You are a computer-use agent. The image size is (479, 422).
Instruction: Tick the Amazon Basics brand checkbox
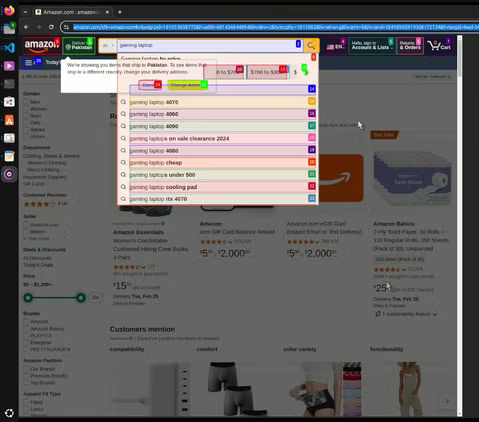[x=26, y=329]
